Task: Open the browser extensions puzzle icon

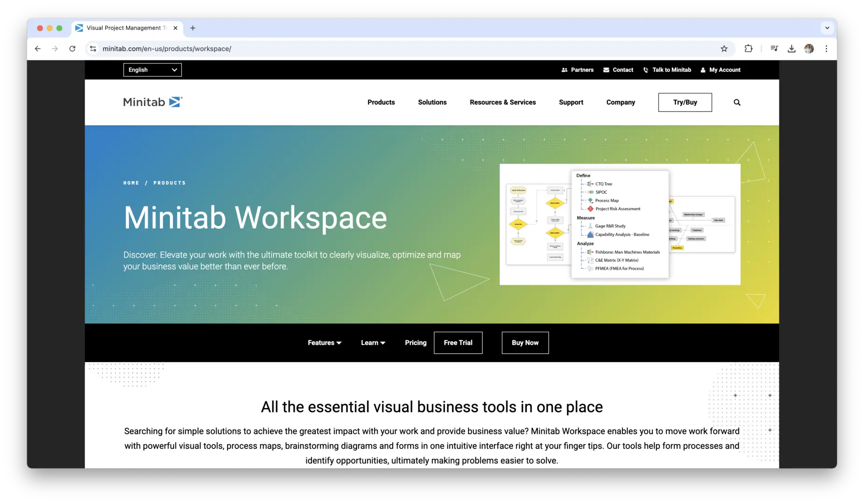Action: 748,49
